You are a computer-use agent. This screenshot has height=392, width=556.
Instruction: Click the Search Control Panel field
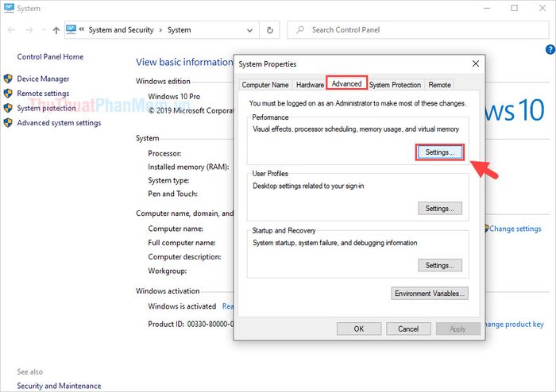click(418, 30)
